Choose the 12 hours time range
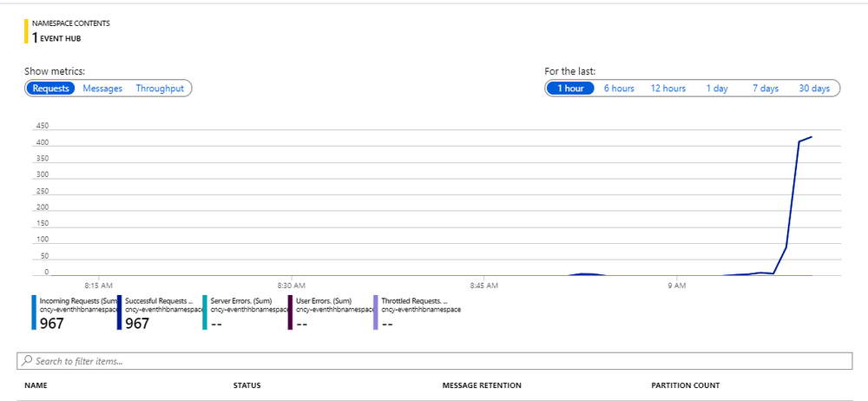This screenshot has width=868, height=401. 667,89
